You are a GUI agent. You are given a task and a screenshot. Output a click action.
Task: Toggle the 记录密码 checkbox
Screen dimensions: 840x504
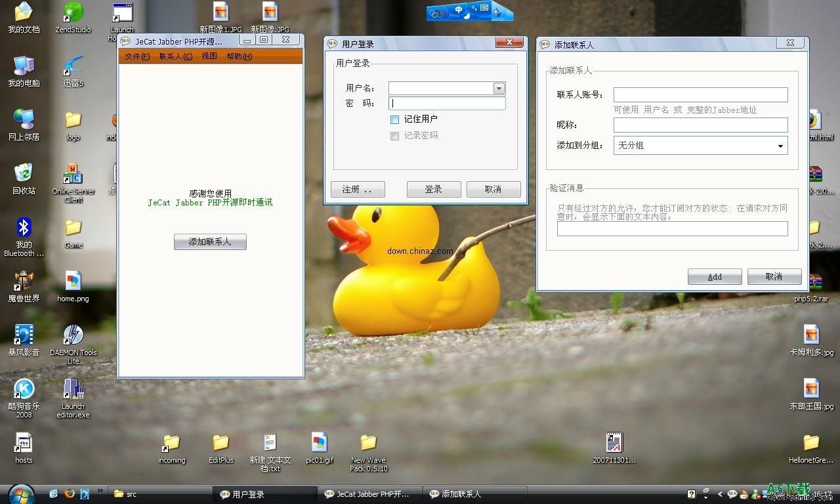(394, 136)
